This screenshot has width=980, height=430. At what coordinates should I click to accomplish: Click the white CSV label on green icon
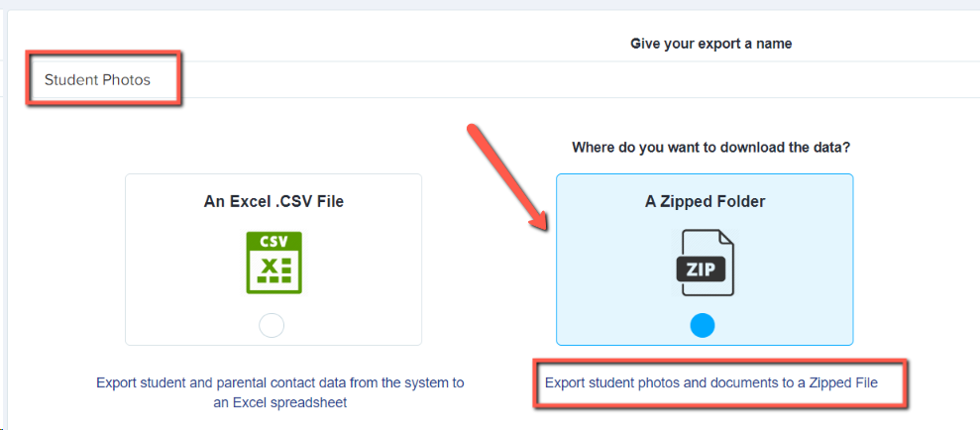(273, 242)
